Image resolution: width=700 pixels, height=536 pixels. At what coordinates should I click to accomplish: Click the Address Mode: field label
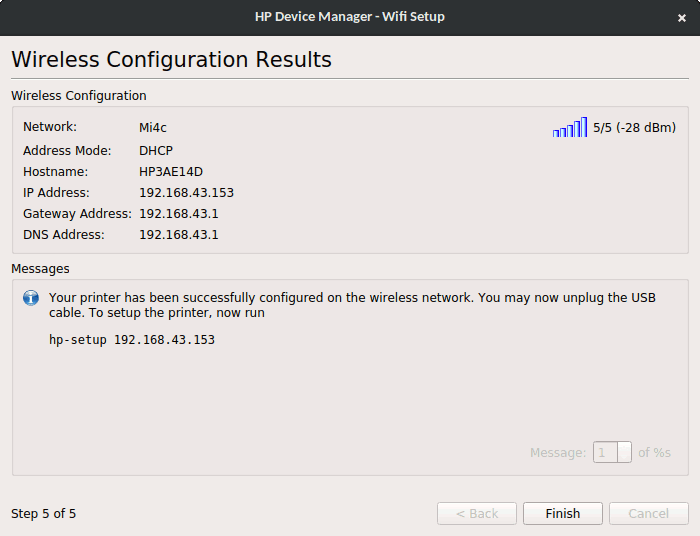click(x=67, y=151)
